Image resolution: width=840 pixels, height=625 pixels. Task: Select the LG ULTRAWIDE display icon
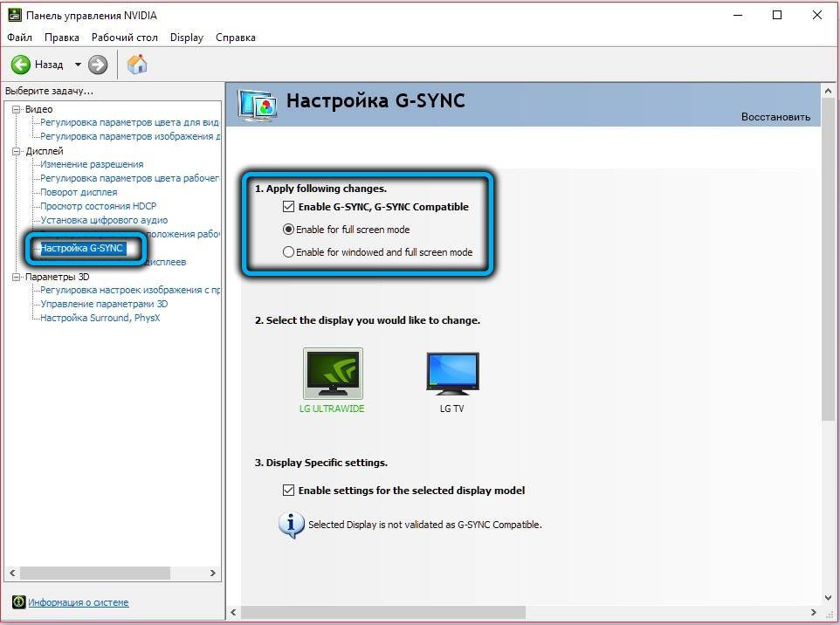[333, 374]
